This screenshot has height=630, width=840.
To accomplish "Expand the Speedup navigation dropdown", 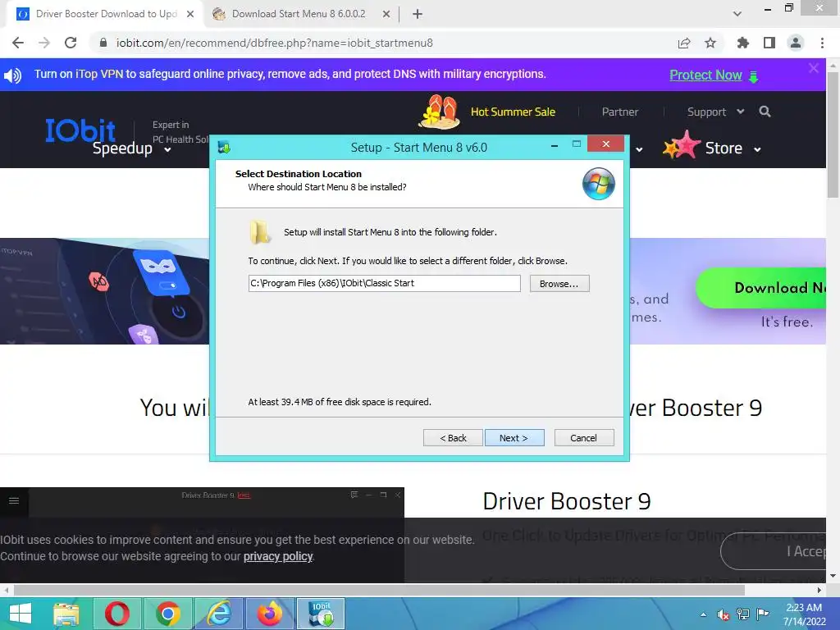I will pos(132,148).
